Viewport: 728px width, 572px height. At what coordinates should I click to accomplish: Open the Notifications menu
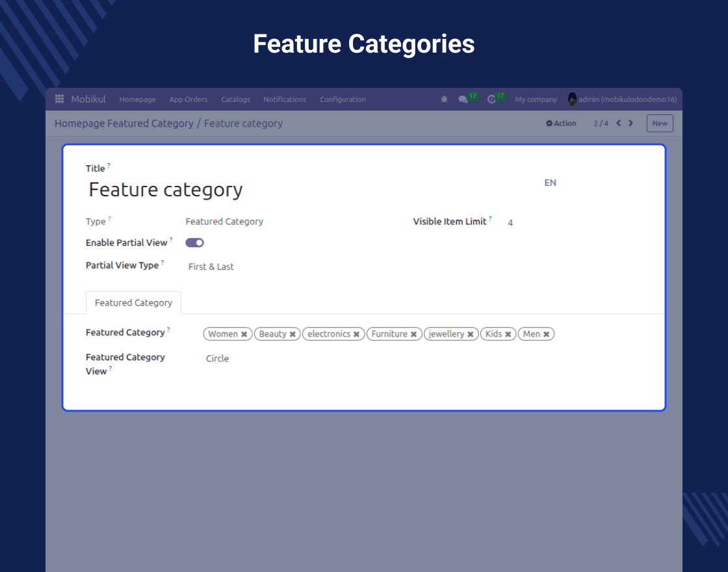pyautogui.click(x=285, y=99)
